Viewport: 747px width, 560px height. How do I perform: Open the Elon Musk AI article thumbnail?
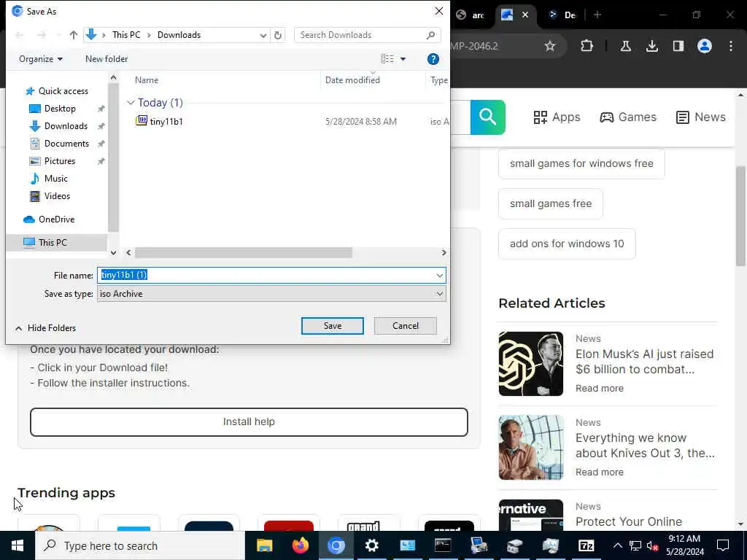(531, 364)
